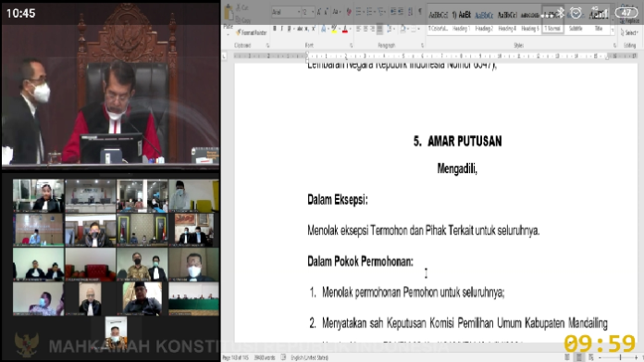Click the word count in status bar
The width and height of the screenshot is (644, 362).
[264, 357]
